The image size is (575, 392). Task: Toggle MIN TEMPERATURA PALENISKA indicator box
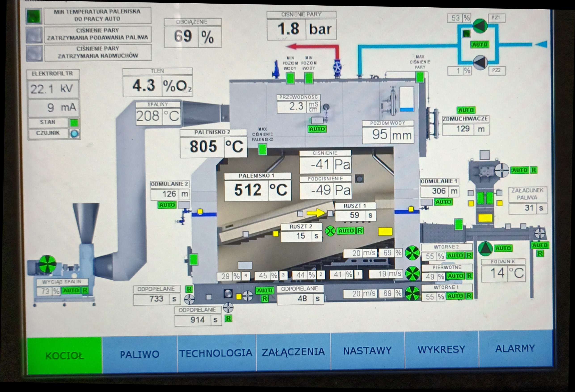click(34, 16)
